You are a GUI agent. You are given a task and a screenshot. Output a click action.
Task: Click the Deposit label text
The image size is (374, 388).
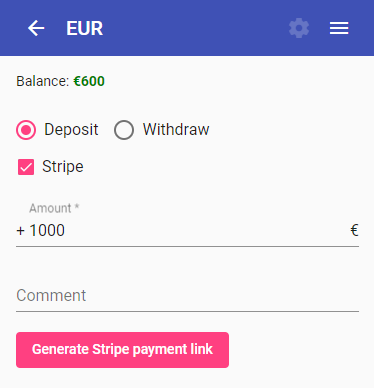(x=71, y=129)
